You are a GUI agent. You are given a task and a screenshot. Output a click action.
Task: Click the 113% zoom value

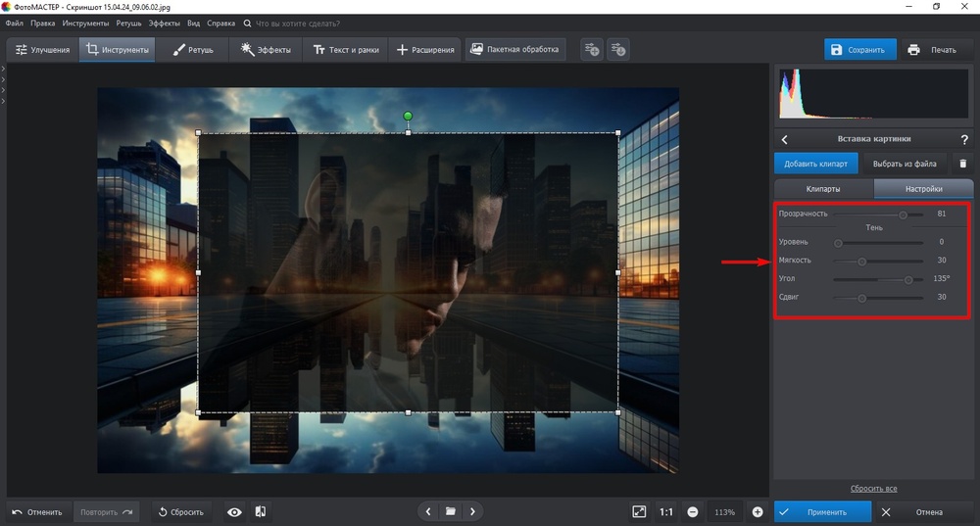(725, 511)
